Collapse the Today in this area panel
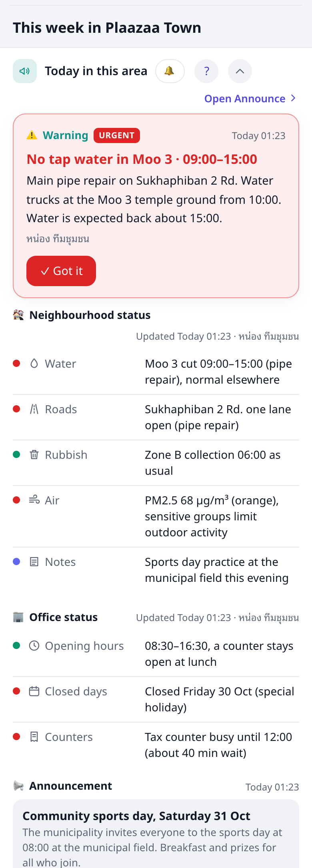The image size is (312, 868). (240, 71)
